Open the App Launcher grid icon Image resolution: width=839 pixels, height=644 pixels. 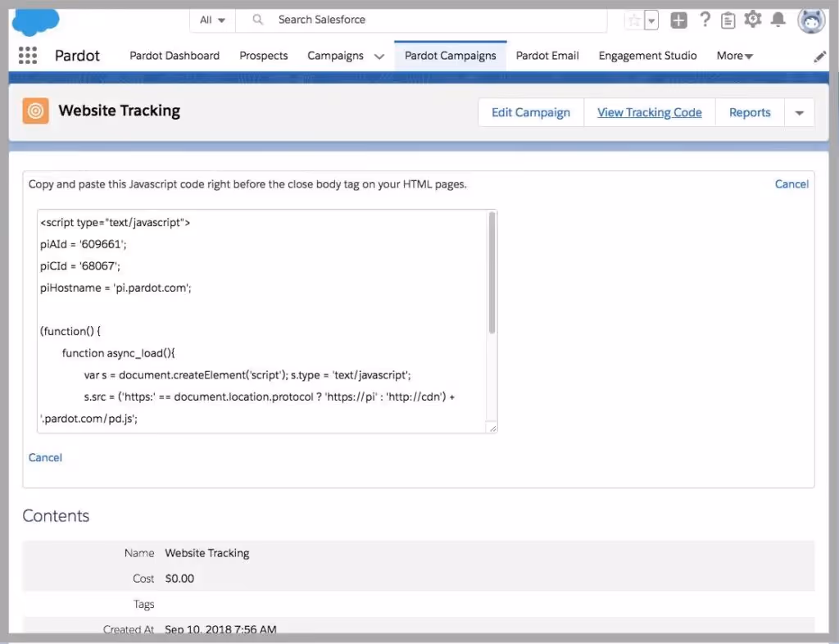point(28,56)
